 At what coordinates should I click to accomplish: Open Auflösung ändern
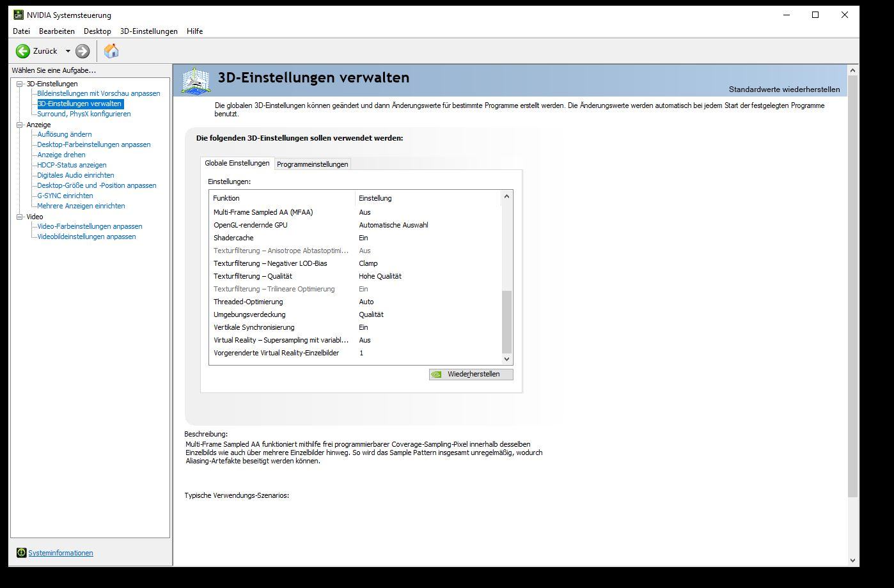pyautogui.click(x=65, y=134)
